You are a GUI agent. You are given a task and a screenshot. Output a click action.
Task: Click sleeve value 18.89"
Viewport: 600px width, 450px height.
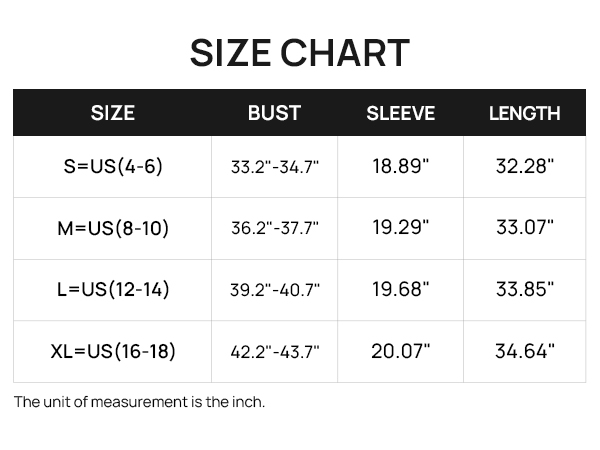click(x=401, y=166)
